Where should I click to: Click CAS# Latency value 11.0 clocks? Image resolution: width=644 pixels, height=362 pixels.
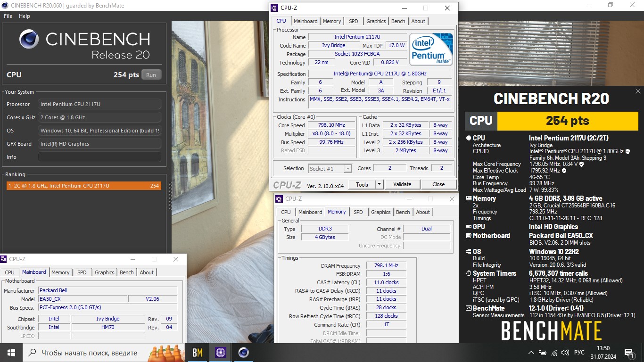386,282
